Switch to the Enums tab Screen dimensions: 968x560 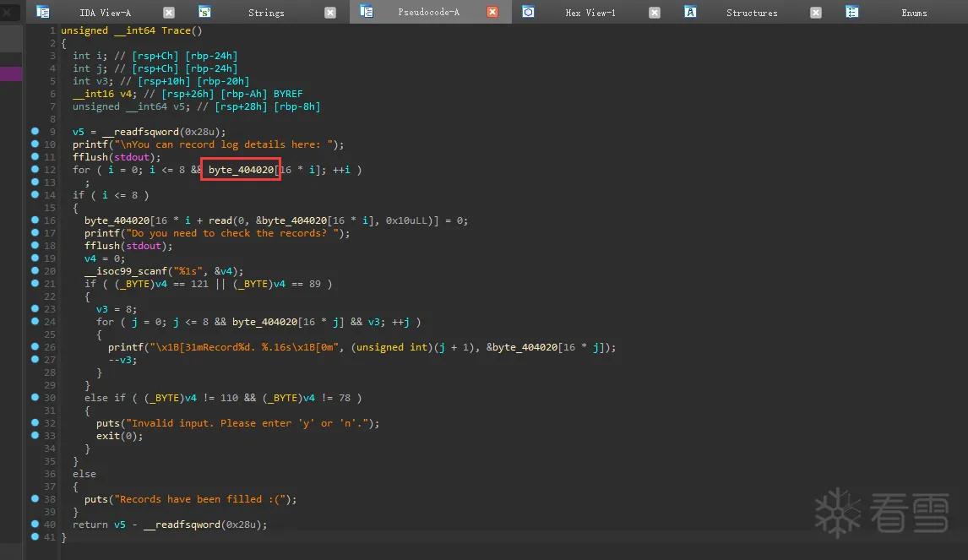tap(914, 13)
